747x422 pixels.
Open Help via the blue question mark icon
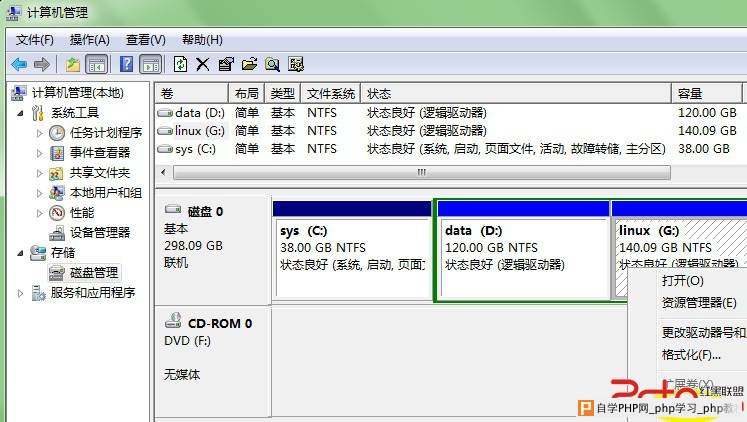point(126,64)
